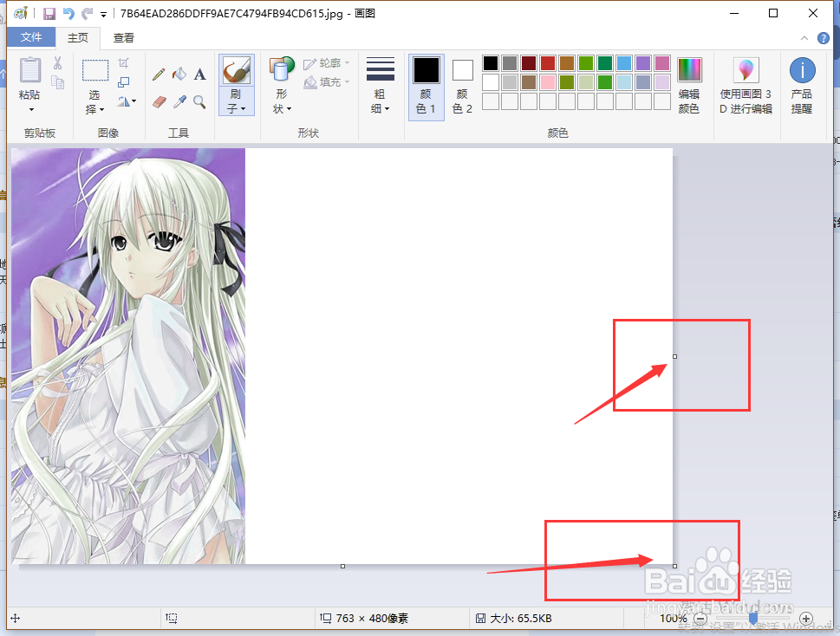
Task: Click the canvas right-edge resize handle
Action: (675, 356)
